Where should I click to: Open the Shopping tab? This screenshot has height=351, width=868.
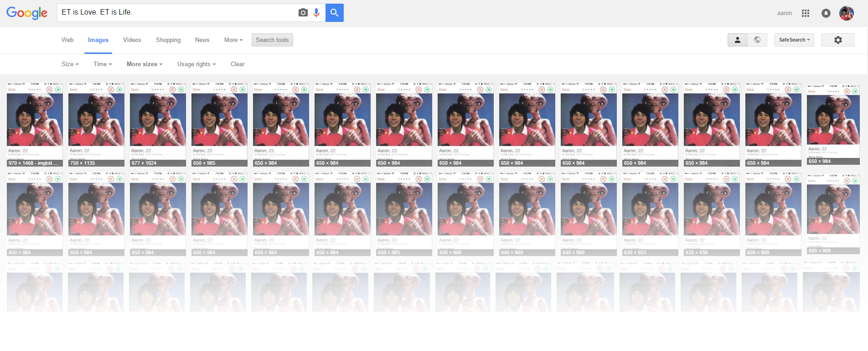pyautogui.click(x=168, y=40)
